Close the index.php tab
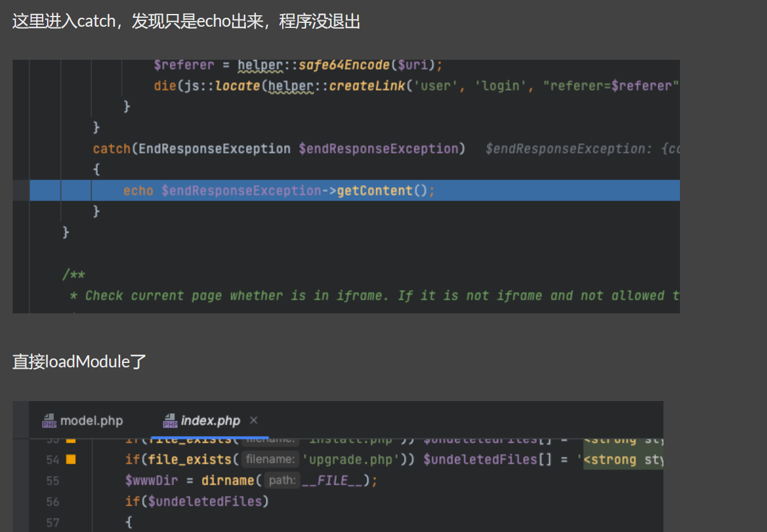Image resolution: width=767 pixels, height=532 pixels. point(254,420)
